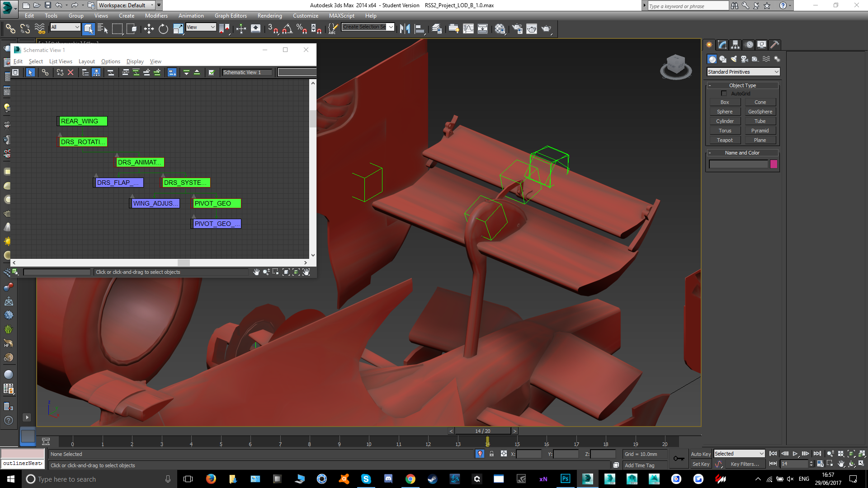Toggle Isolate Selection lightbulb in status bar
This screenshot has height=488, width=868.
480,454
